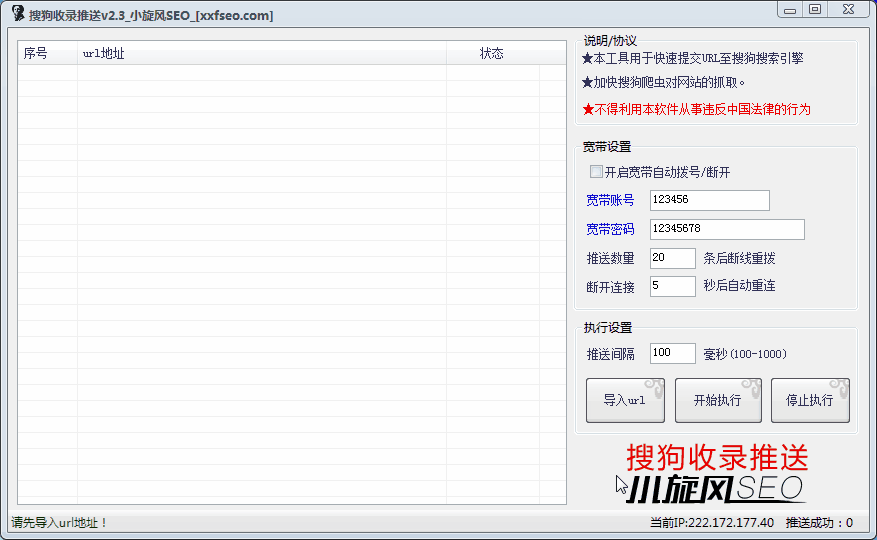
Task: Click 加快搜狗爬虫对网站的抓取 text
Action: pos(663,83)
